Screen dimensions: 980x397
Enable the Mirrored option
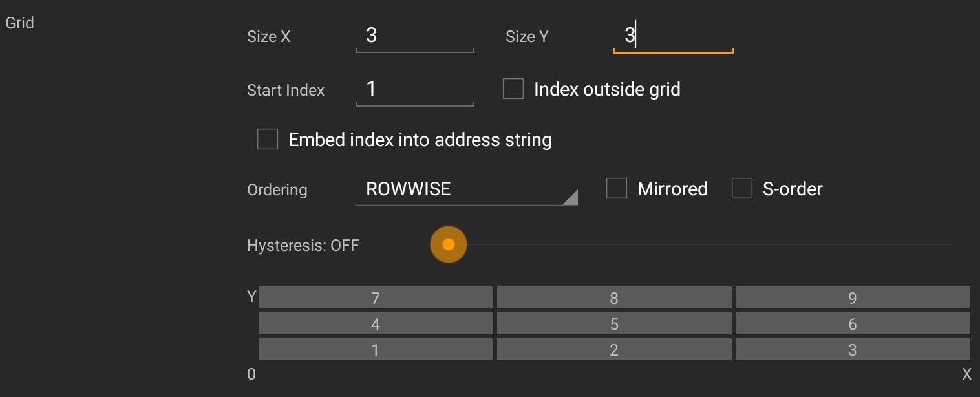point(617,188)
